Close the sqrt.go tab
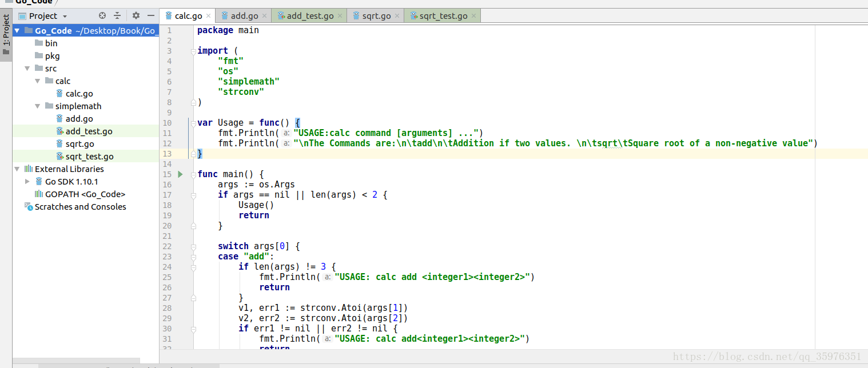 pos(396,16)
